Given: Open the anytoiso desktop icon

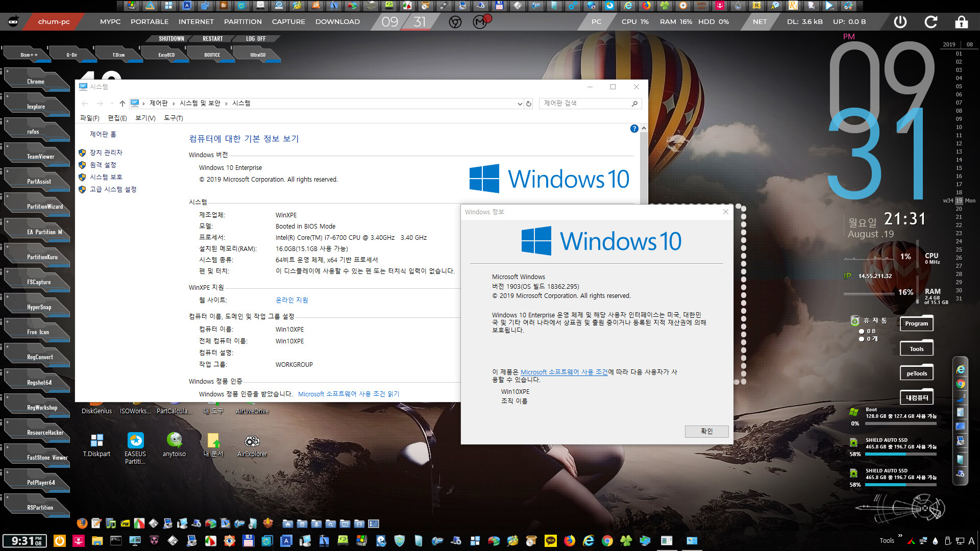Looking at the screenshot, I should [x=174, y=444].
